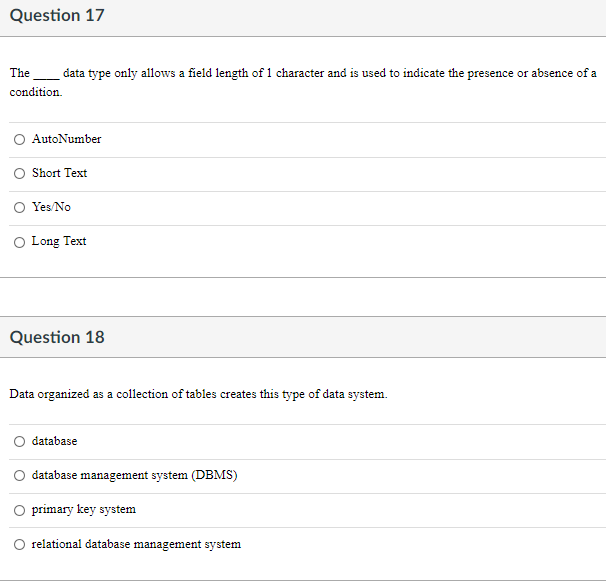Mark the Yes/No radio button
606x586 pixels.
coord(19,208)
